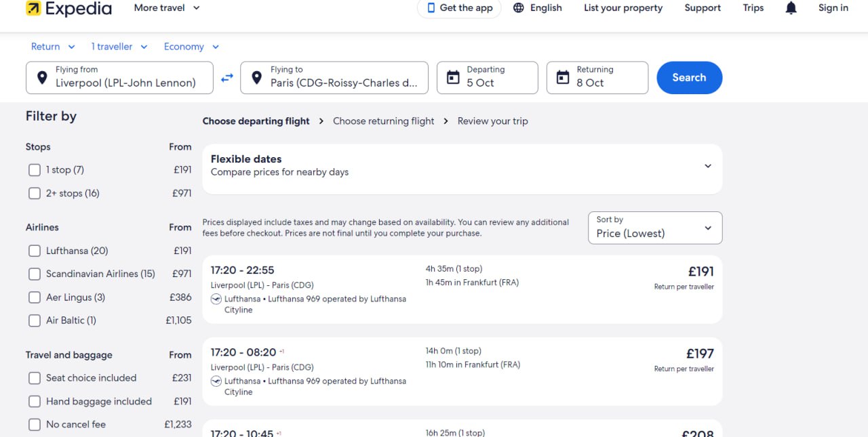Screen dimensions: 868x437
Task: Check Hand baggage included filter
Action: coord(35,401)
